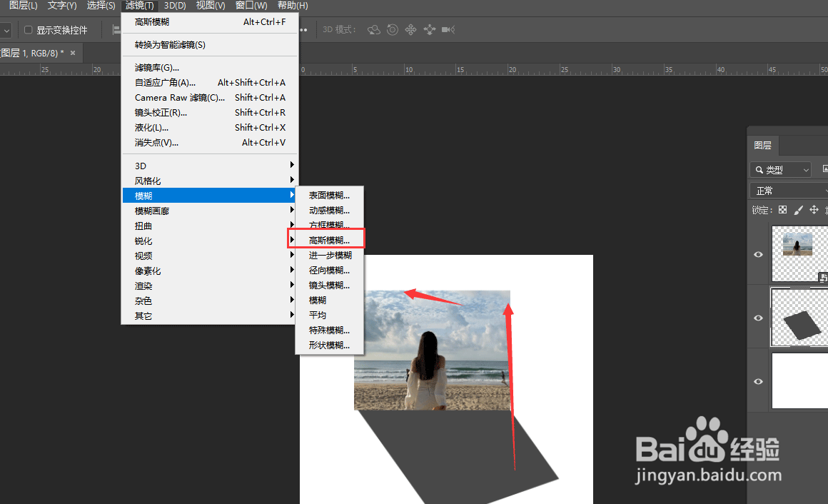This screenshot has width=828, height=504.
Task: Switch to the 图层 panel tab
Action: click(x=763, y=146)
